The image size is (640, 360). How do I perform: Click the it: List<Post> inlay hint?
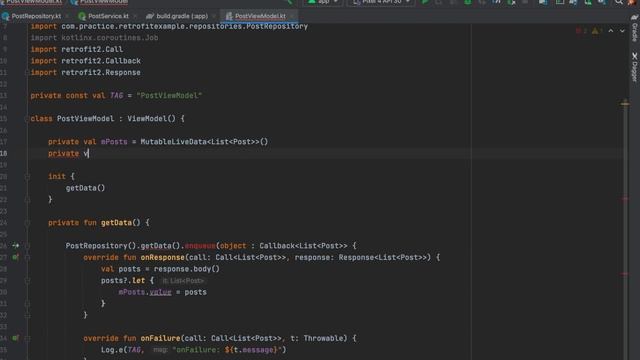[x=182, y=281]
